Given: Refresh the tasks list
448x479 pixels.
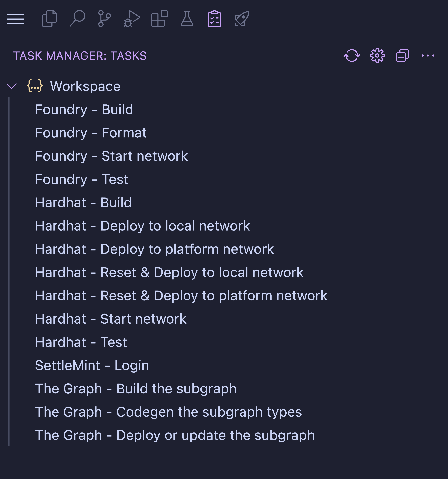Looking at the screenshot, I should point(352,56).
